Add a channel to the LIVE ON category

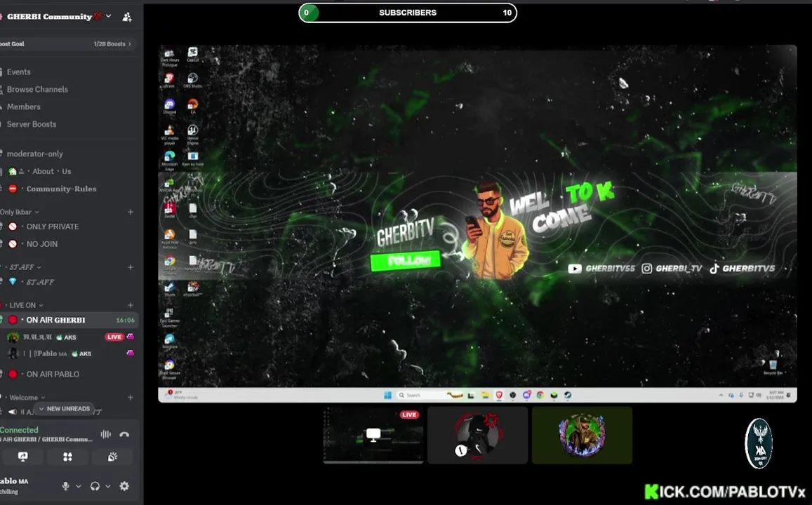coord(131,305)
